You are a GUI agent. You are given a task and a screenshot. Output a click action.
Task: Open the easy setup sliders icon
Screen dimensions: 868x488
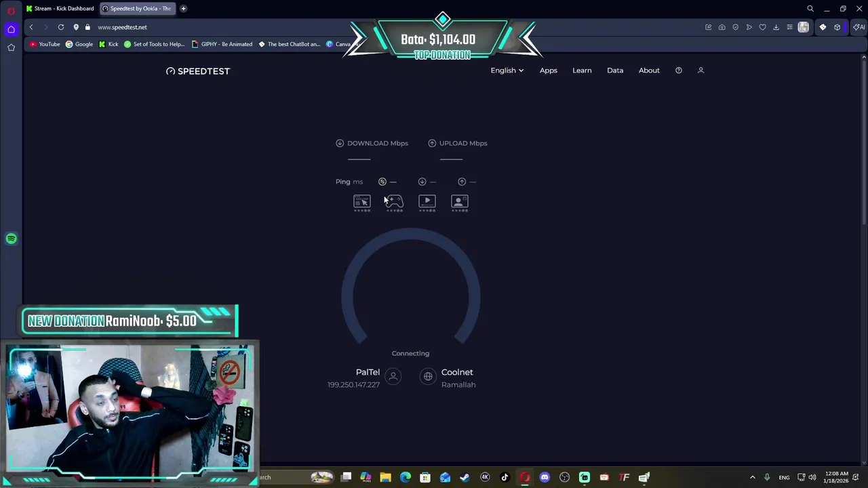pos(789,27)
